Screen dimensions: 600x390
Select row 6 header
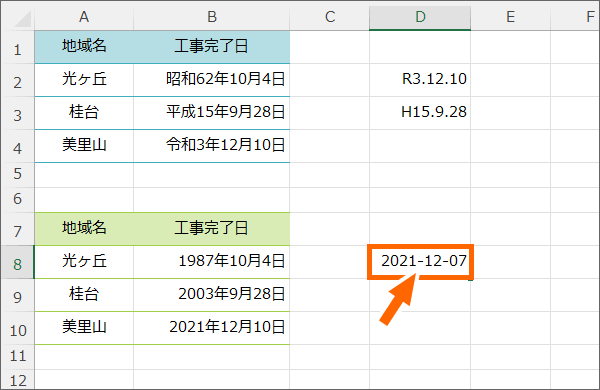(x=18, y=200)
